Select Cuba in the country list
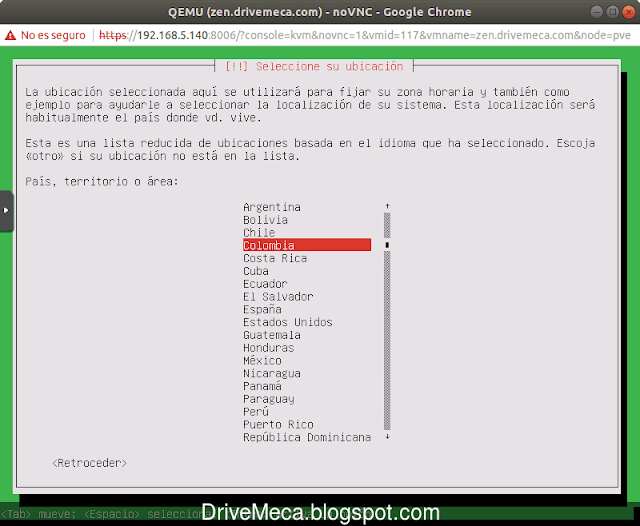This screenshot has width=640, height=526. [x=256, y=271]
